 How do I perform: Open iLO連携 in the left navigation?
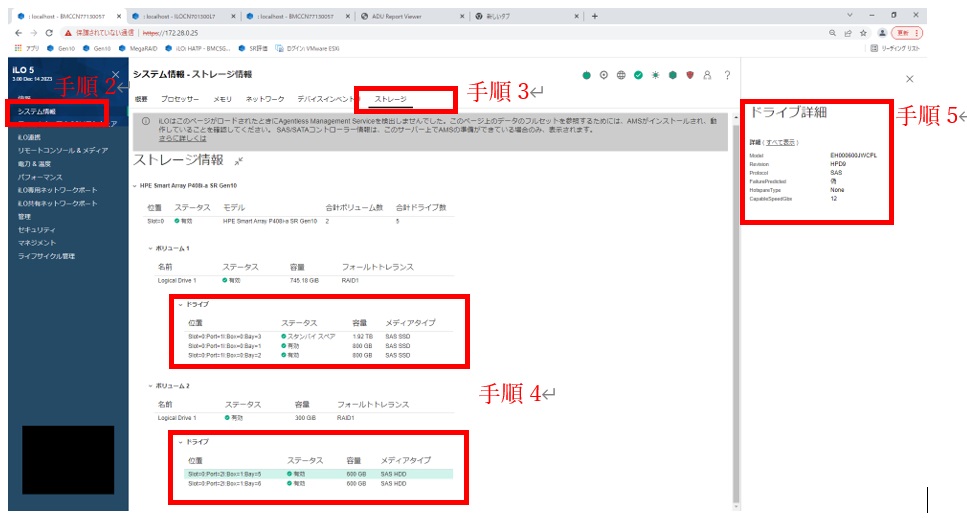[x=29, y=138]
